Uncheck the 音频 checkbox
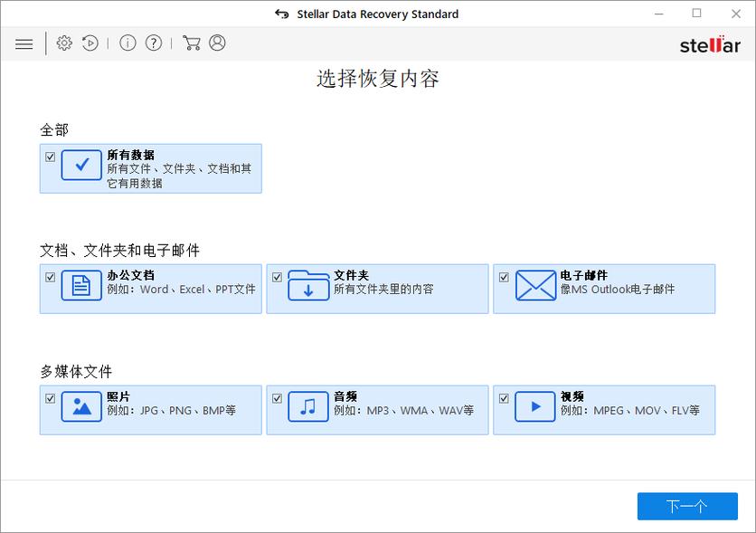 (276, 397)
